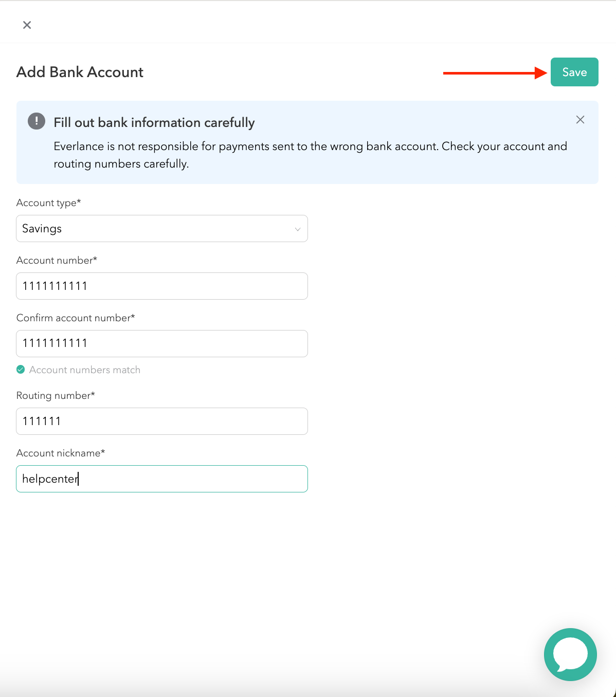This screenshot has height=697, width=616.
Task: Click the red arrow pointing at Save
Action: (x=494, y=73)
